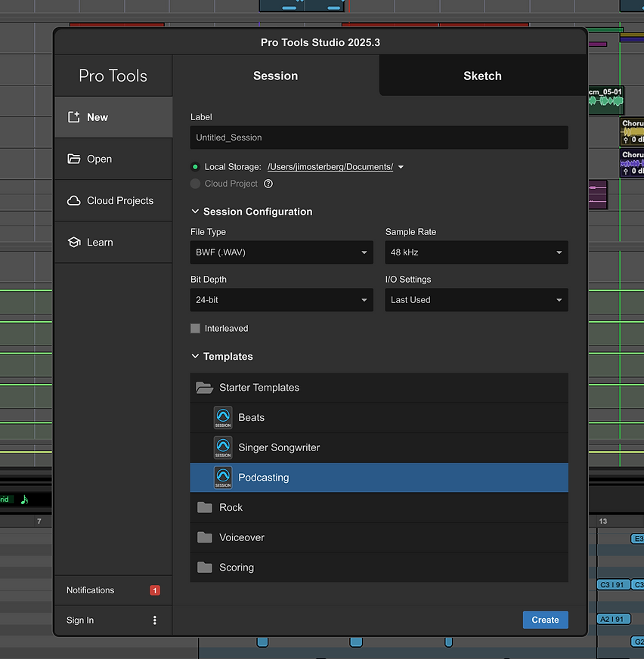The height and width of the screenshot is (659, 644).
Task: Click the Untitled_Session label field
Action: click(379, 138)
